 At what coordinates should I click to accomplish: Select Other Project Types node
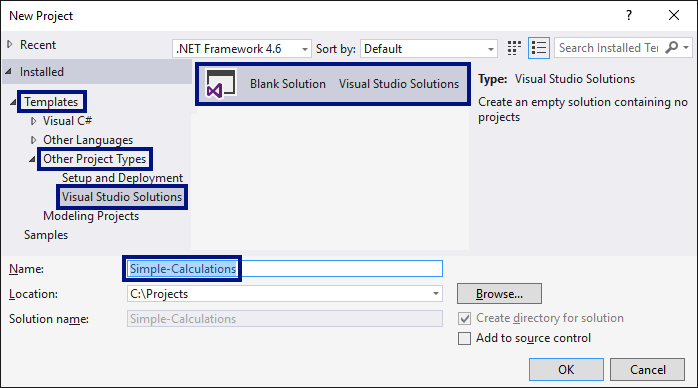pos(94,159)
